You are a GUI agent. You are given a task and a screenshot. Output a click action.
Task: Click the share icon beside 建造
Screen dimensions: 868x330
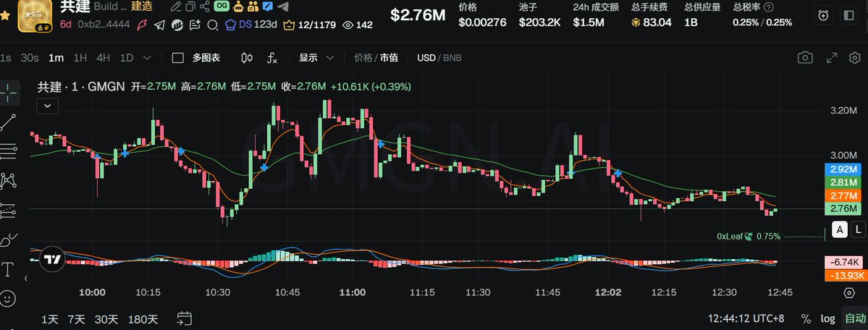tap(204, 7)
